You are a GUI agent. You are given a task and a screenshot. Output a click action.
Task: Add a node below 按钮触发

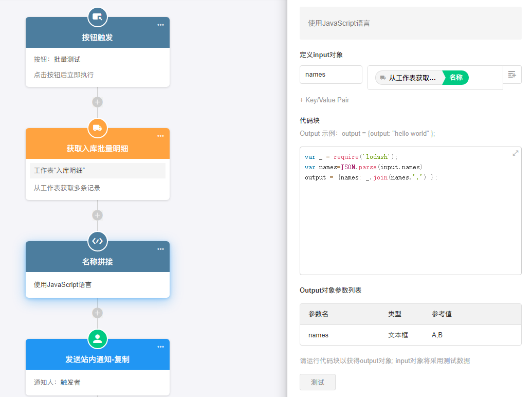97,102
